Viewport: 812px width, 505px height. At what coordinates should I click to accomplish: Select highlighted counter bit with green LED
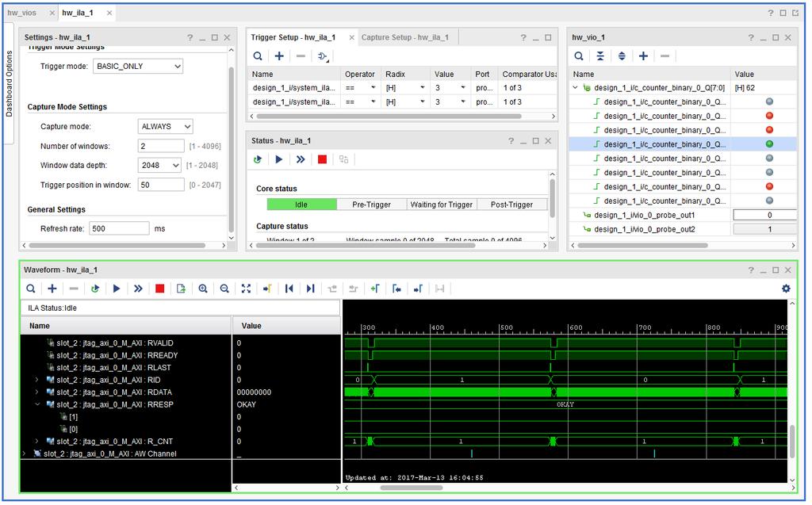click(x=683, y=144)
